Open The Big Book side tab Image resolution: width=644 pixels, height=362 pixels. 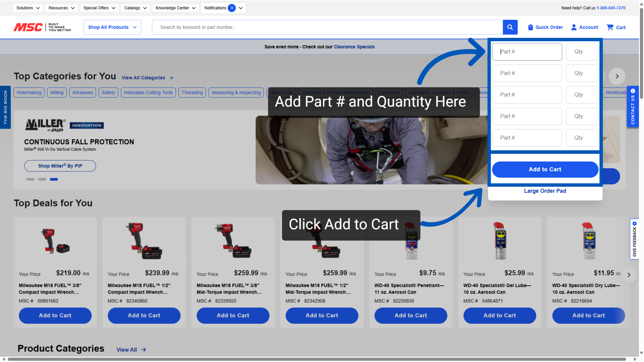click(5, 107)
